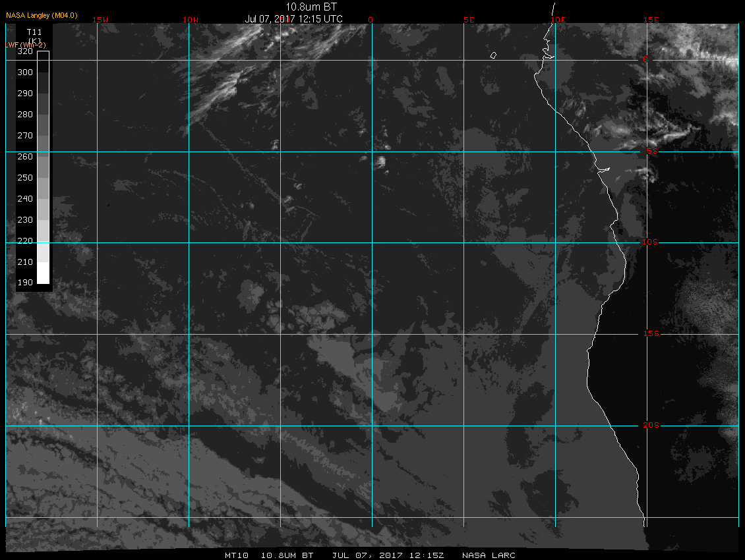The width and height of the screenshot is (745, 560).
Task: Click the 'NASA Langley (M04.0)' label
Action: tap(42, 15)
